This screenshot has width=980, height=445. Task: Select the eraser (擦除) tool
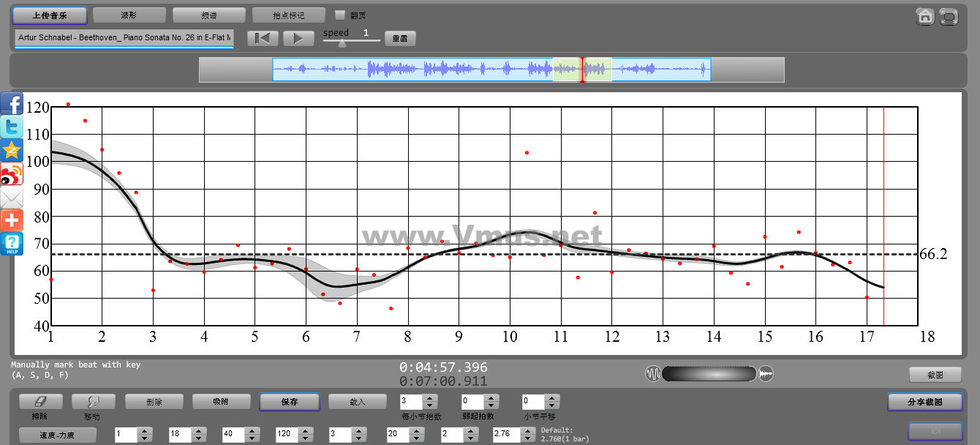[40, 402]
